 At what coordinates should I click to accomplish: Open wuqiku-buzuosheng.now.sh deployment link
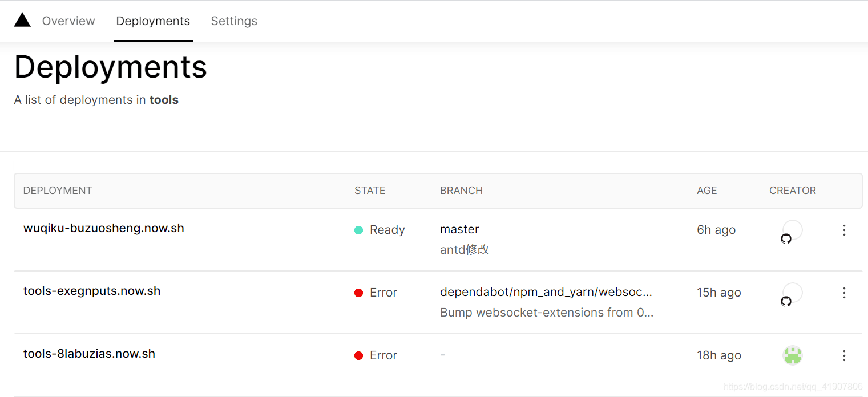pyautogui.click(x=104, y=228)
